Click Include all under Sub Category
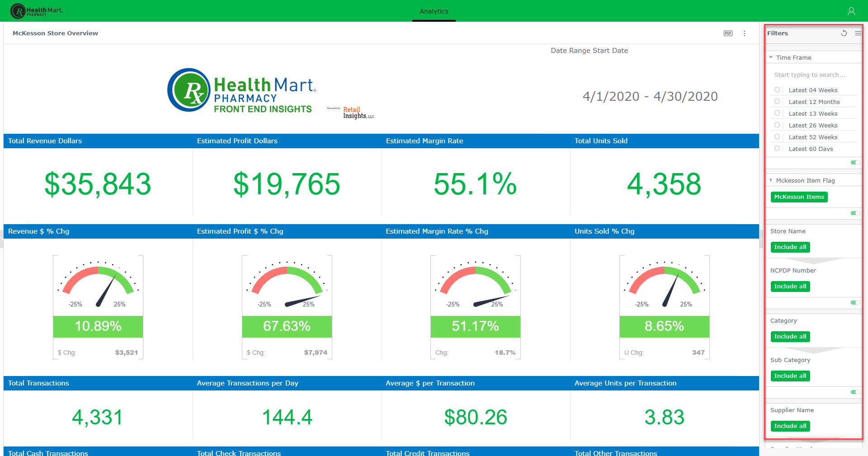Image resolution: width=868 pixels, height=456 pixels. 790,376
